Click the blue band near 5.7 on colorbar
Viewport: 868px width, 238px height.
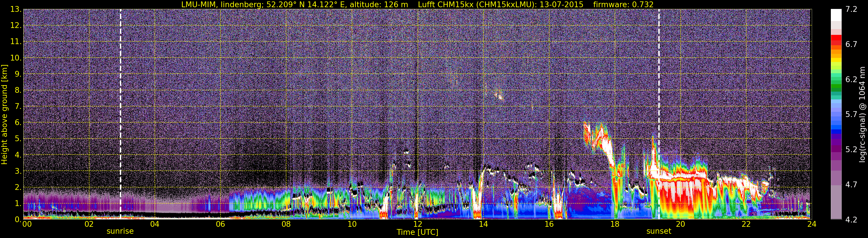[x=836, y=115]
